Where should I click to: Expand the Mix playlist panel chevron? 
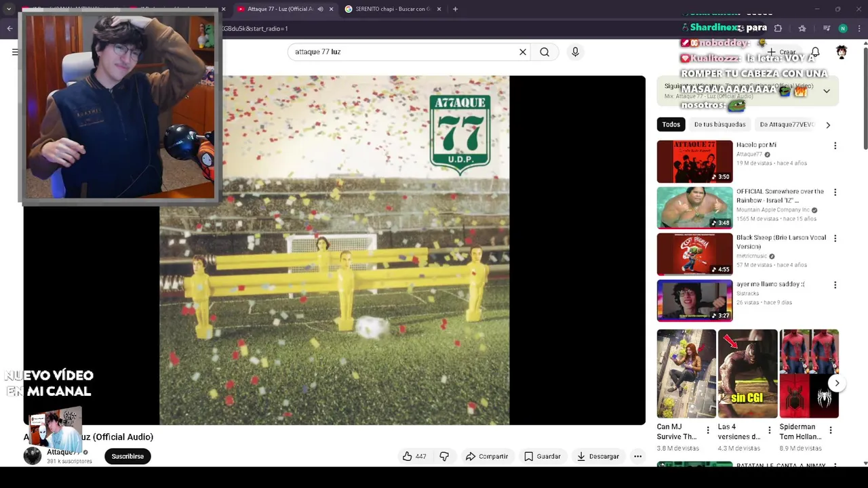[826, 91]
